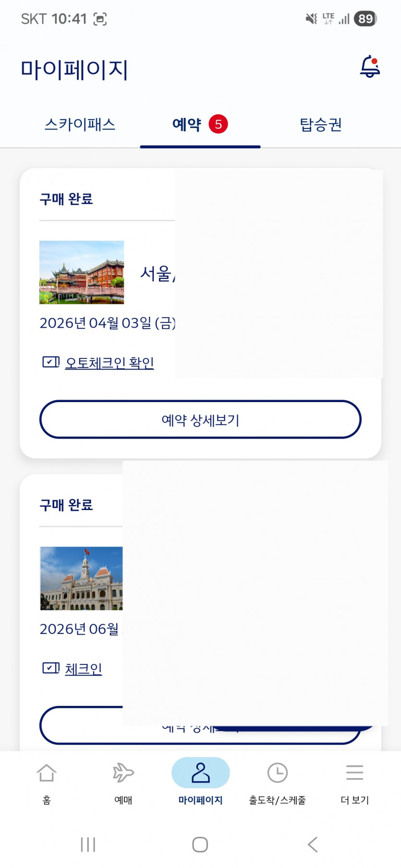The width and height of the screenshot is (401, 868).
Task: Tap the 오토체크인 ticket icon
Action: tap(51, 362)
